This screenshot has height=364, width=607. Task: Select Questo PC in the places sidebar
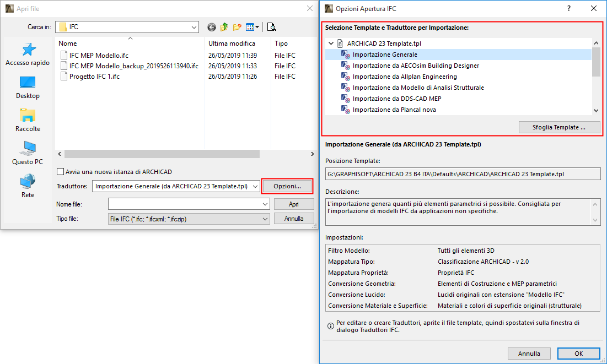28,153
